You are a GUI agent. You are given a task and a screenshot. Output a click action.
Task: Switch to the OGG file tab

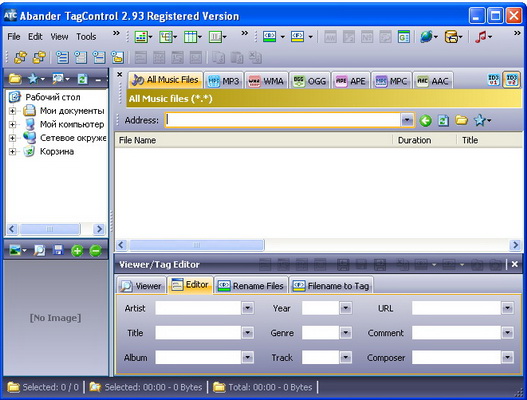(x=310, y=81)
